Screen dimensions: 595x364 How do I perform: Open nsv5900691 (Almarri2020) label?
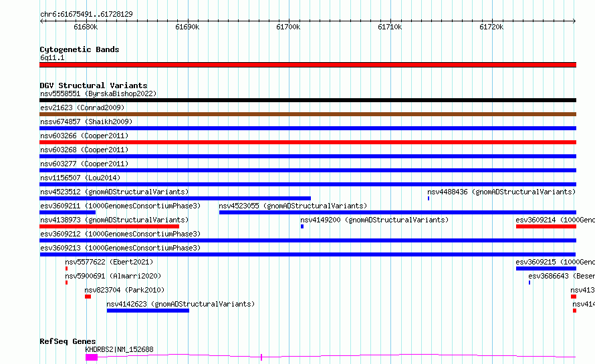pyautogui.click(x=113, y=276)
